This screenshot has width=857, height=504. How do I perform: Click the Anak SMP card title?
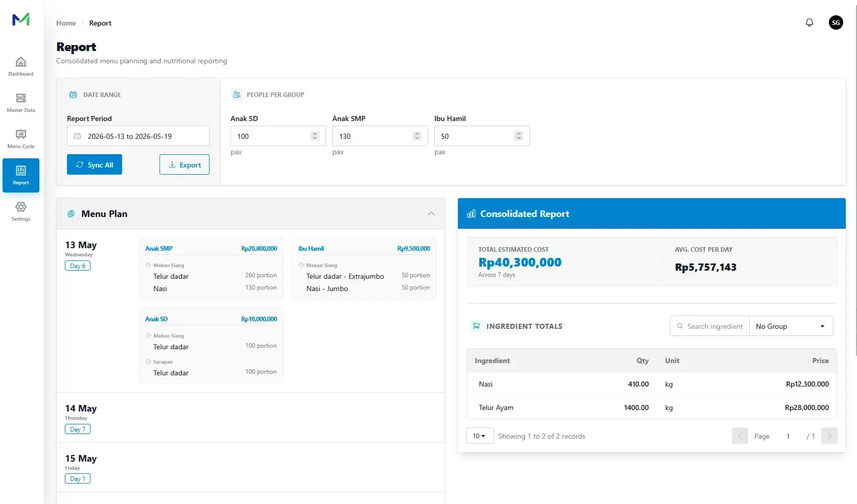click(x=159, y=249)
